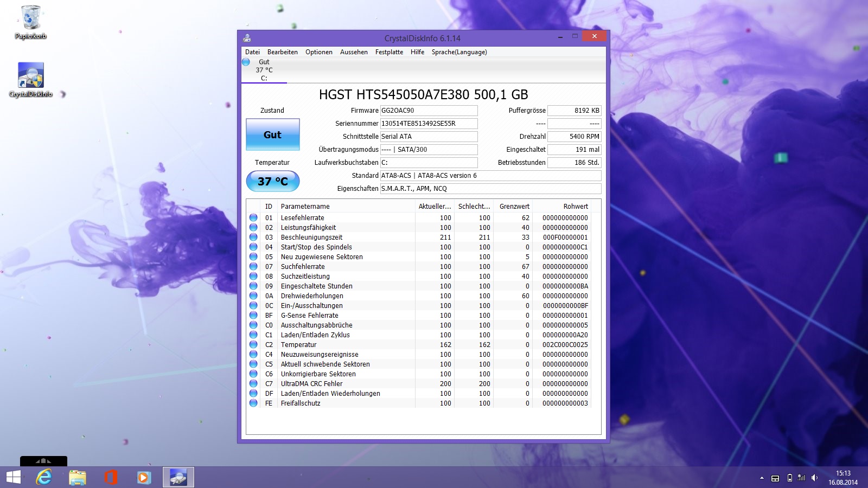
Task: Click the status orb for Leistungsfähigkeit
Action: click(x=253, y=227)
